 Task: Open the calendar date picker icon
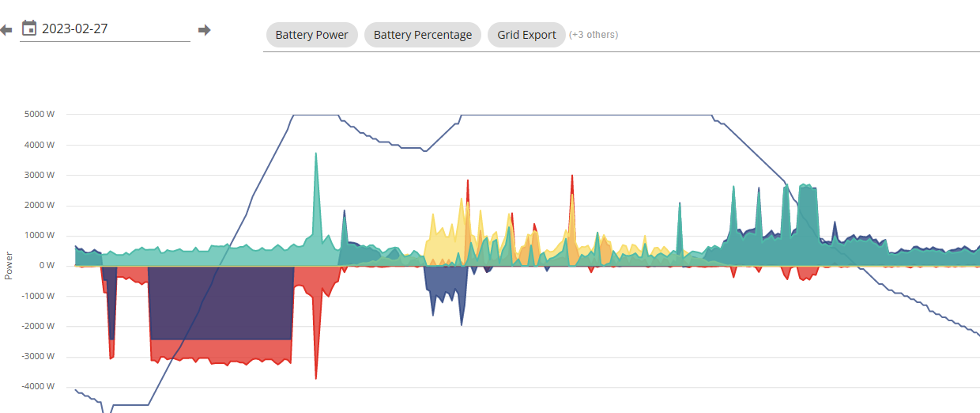click(x=29, y=28)
